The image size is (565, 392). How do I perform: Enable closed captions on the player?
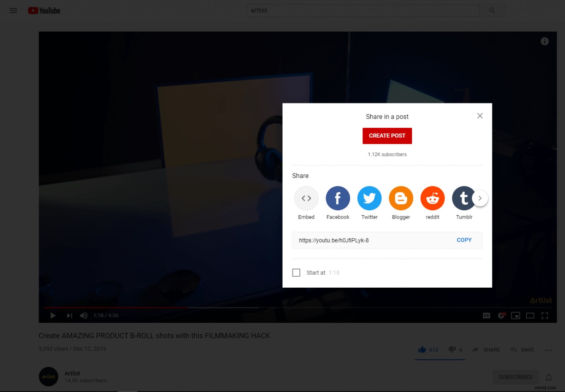click(486, 316)
